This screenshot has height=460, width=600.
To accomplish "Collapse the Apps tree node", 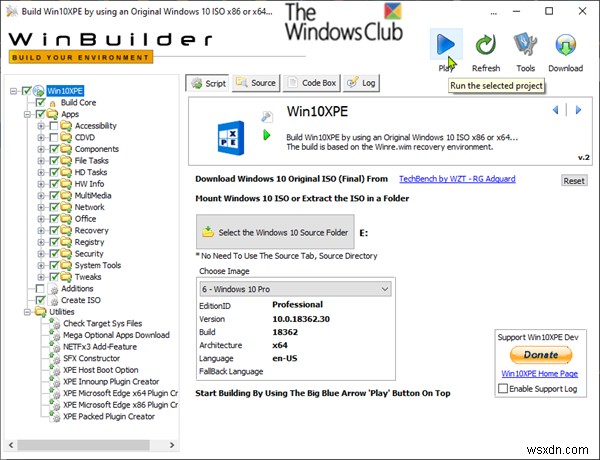I will pos(27,114).
